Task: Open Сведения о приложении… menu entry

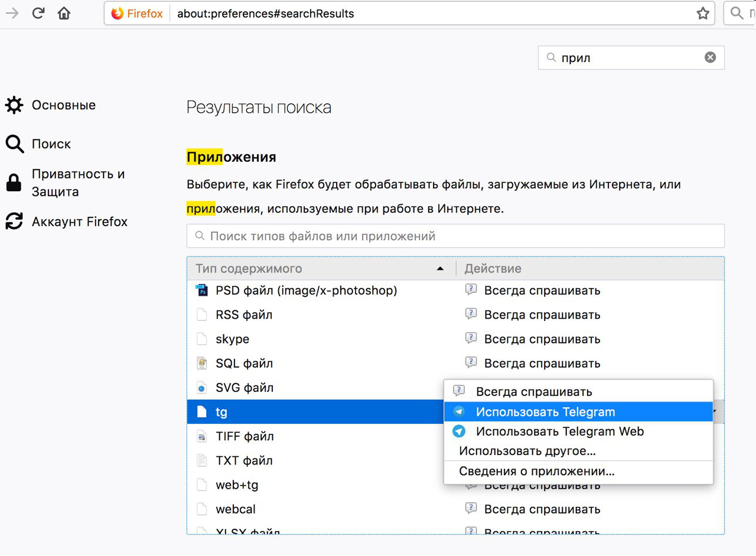Action: pyautogui.click(x=578, y=471)
